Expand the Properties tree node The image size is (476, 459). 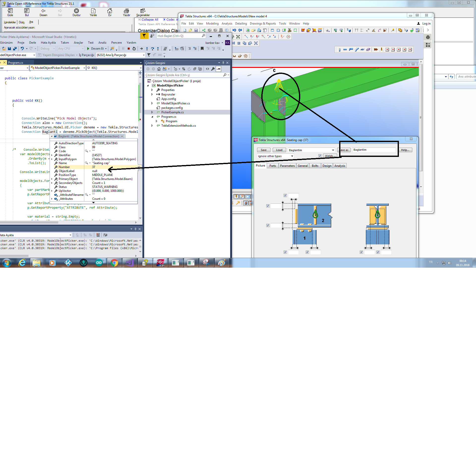point(152,90)
